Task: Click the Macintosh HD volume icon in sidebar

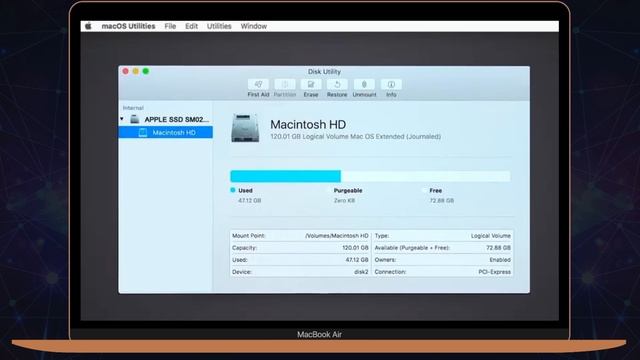Action: 143,132
